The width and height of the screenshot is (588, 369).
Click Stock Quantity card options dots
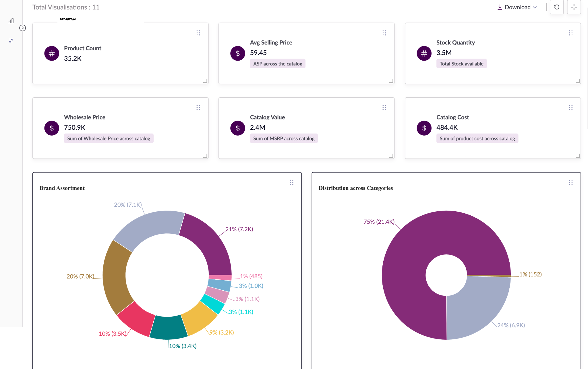[570, 33]
